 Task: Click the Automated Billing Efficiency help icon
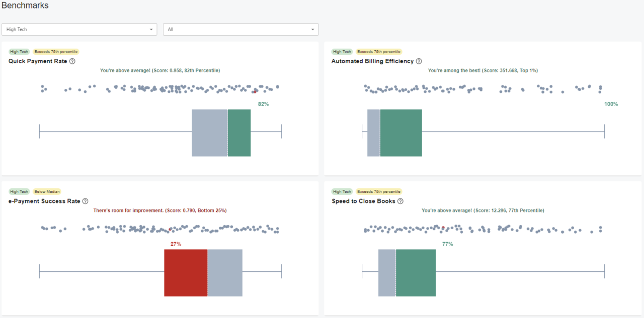point(419,61)
